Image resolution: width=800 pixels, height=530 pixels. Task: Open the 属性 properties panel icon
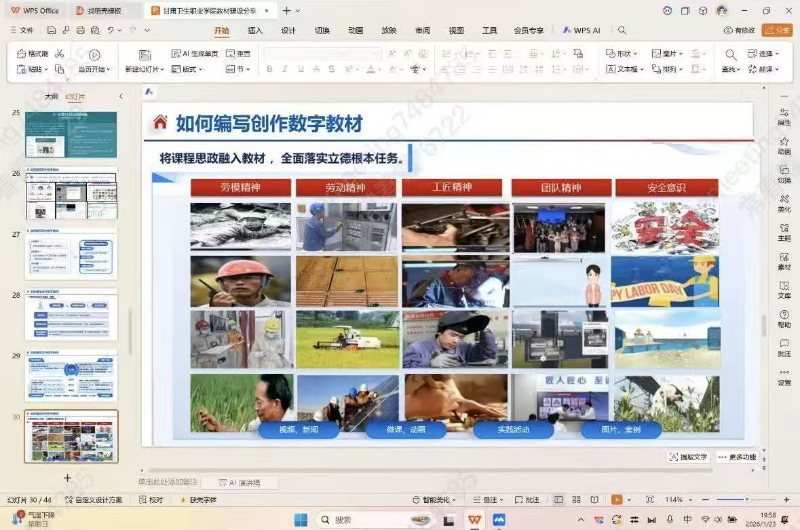(x=784, y=114)
